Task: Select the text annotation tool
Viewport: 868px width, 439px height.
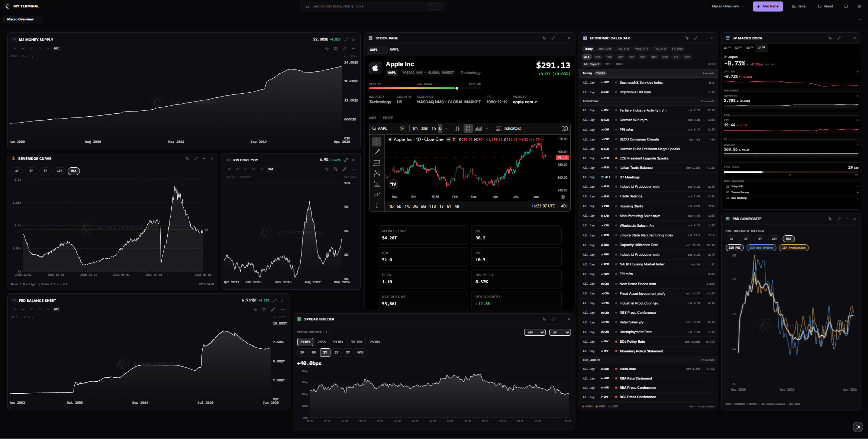Action: [377, 205]
